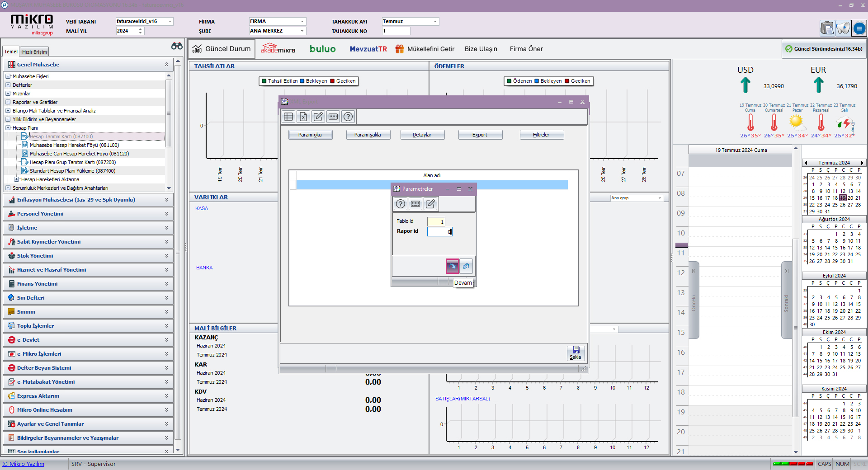Click the Detaylar button

422,135
